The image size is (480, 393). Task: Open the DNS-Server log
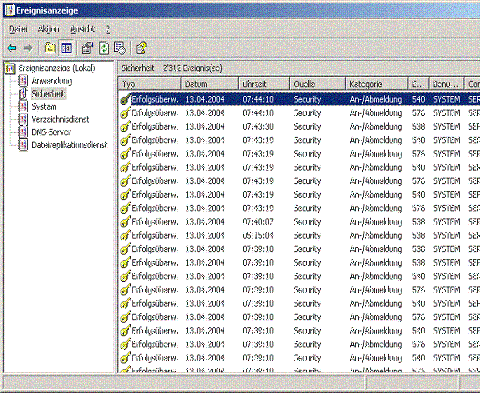[x=51, y=132]
